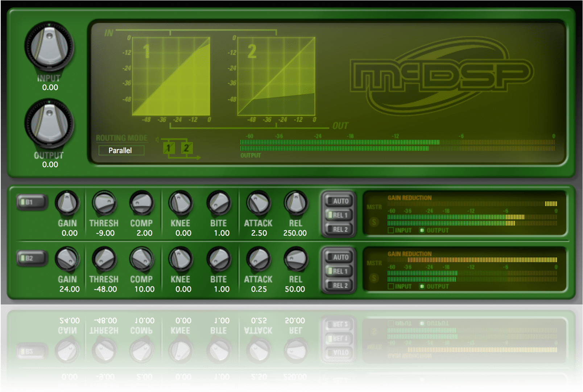
Task: Click the band 2 GAIN knob
Action: (67, 259)
